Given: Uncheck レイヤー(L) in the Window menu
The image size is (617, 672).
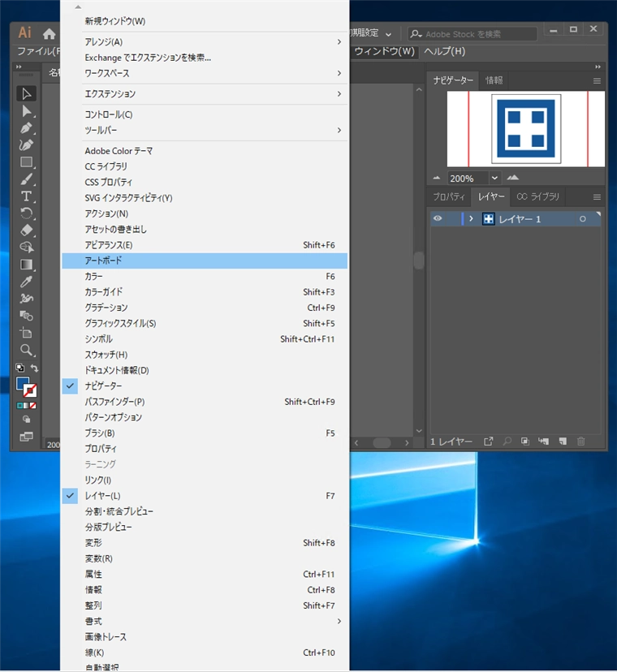Looking at the screenshot, I should pyautogui.click(x=102, y=496).
